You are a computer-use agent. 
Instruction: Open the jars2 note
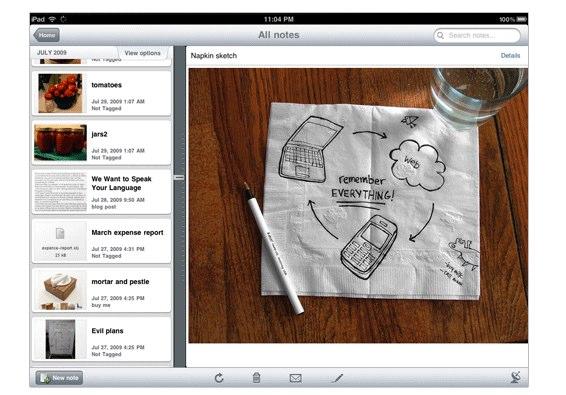101,142
